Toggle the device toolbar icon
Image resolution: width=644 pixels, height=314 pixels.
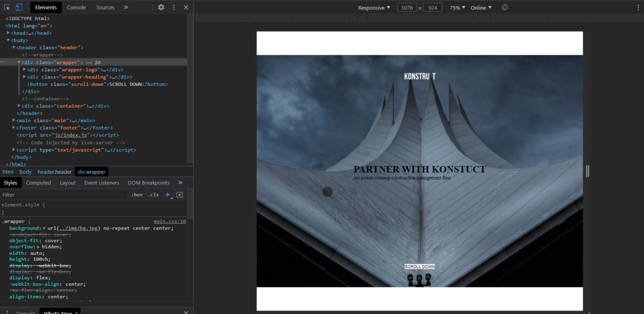19,8
